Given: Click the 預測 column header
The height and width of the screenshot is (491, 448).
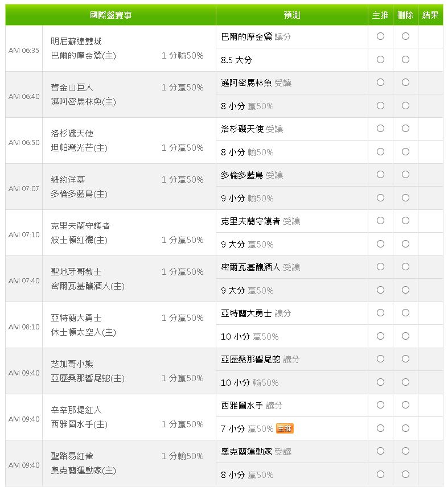Looking at the screenshot, I should 292,15.
